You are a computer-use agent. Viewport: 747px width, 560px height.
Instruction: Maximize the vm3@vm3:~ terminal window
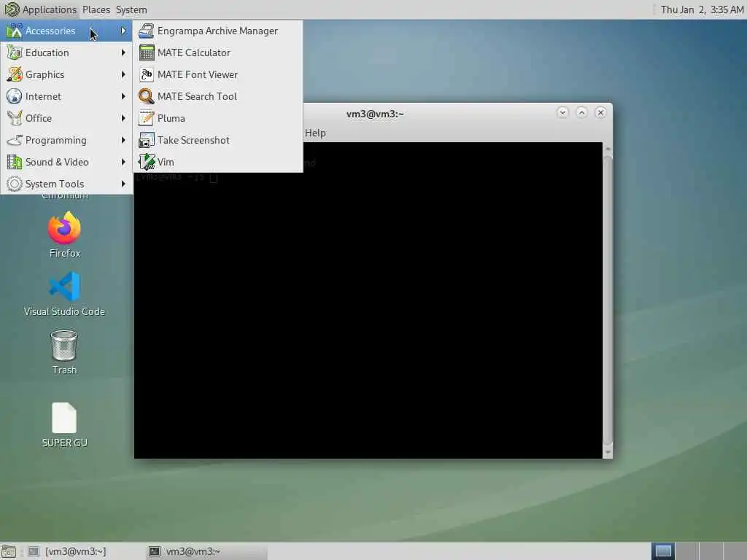point(581,113)
